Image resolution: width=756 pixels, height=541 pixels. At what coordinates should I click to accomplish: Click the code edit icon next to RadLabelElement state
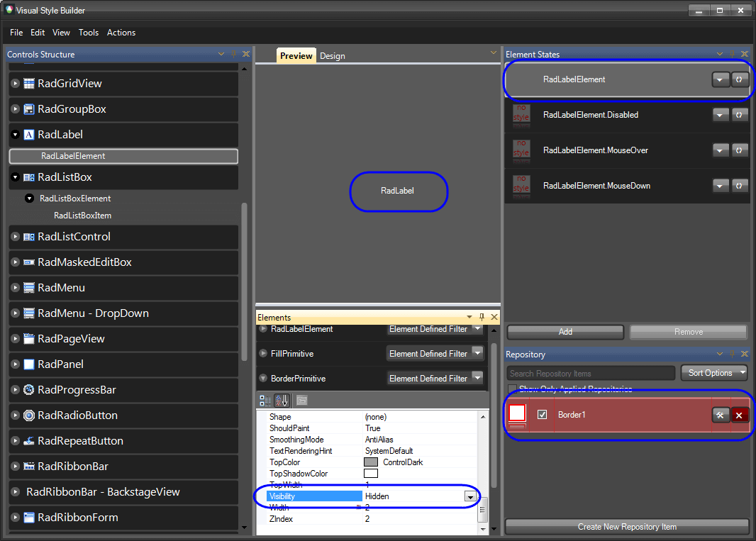pyautogui.click(x=740, y=79)
